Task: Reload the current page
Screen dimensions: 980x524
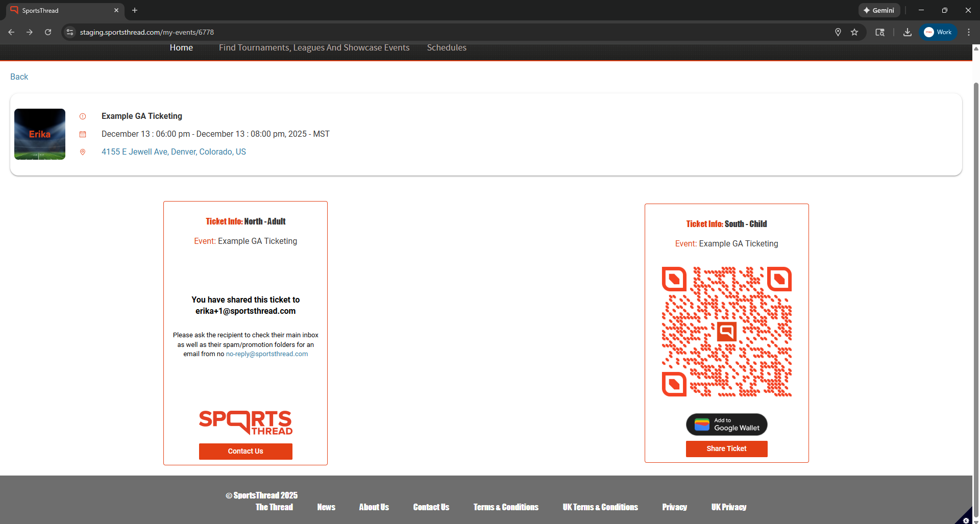Action: point(48,32)
